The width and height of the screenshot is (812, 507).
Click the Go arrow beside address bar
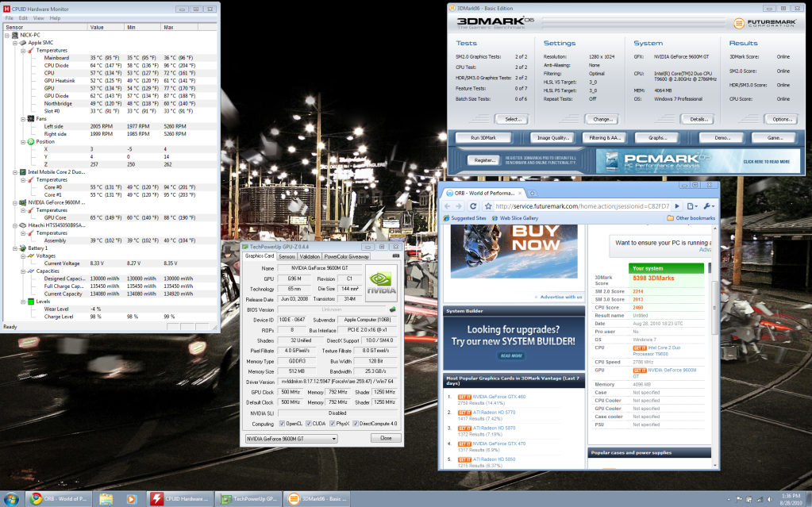677,206
